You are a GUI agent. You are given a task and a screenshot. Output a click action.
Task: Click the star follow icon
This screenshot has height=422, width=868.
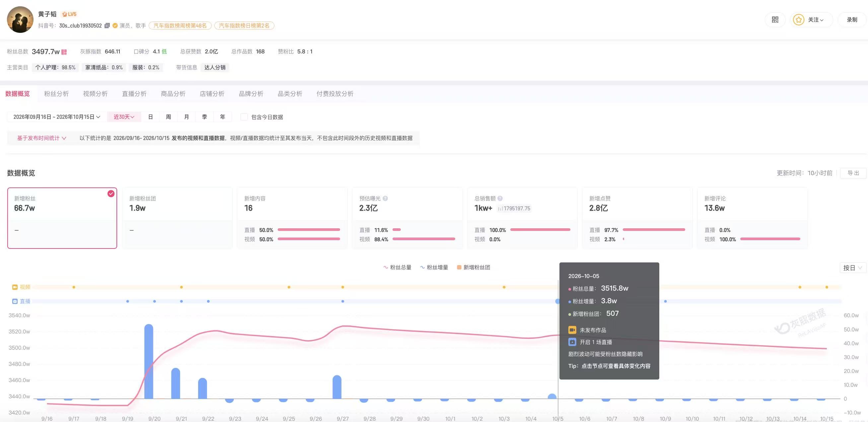[798, 20]
